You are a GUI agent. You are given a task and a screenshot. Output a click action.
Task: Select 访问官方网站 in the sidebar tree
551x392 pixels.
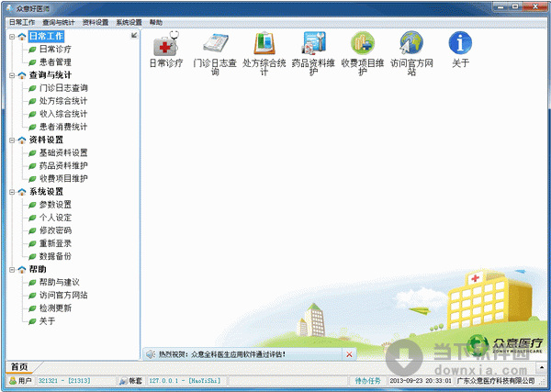click(63, 296)
